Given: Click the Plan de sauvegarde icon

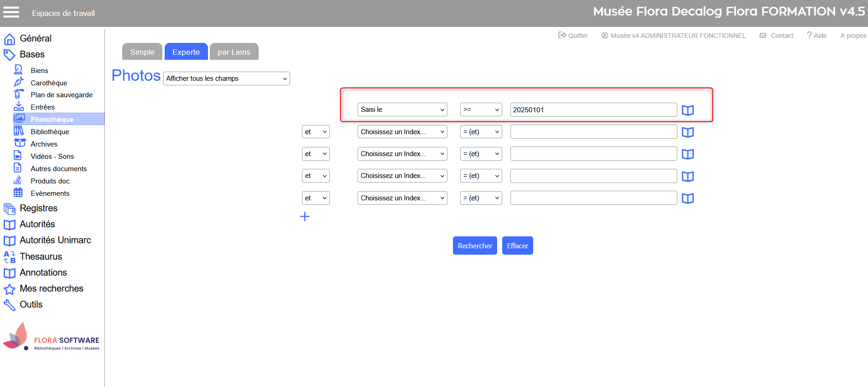Looking at the screenshot, I should (18, 94).
